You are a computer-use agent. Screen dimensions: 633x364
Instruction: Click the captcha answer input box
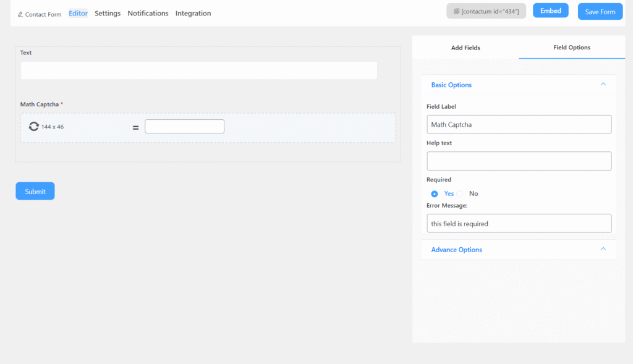pos(184,127)
